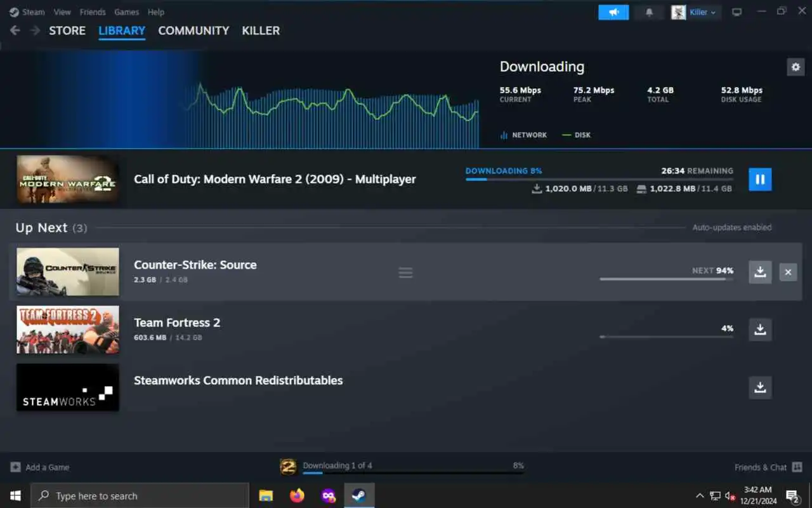
Task: Click the Add a Game plus icon
Action: (x=15, y=467)
